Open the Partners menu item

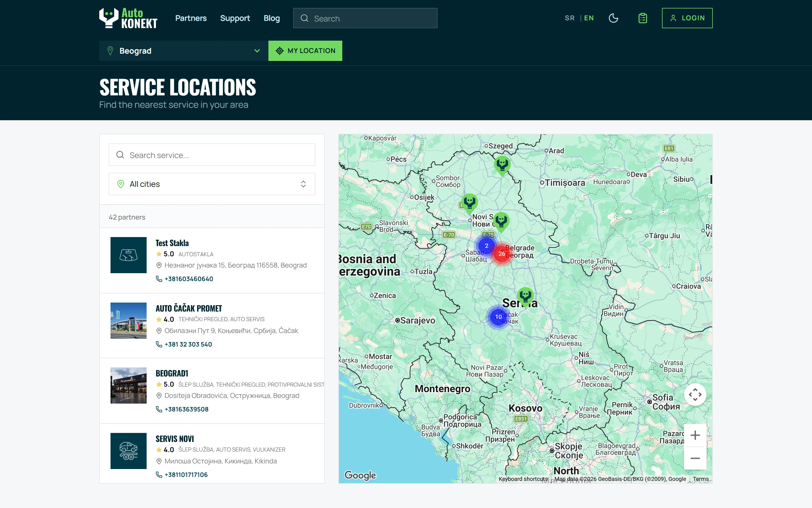191,18
